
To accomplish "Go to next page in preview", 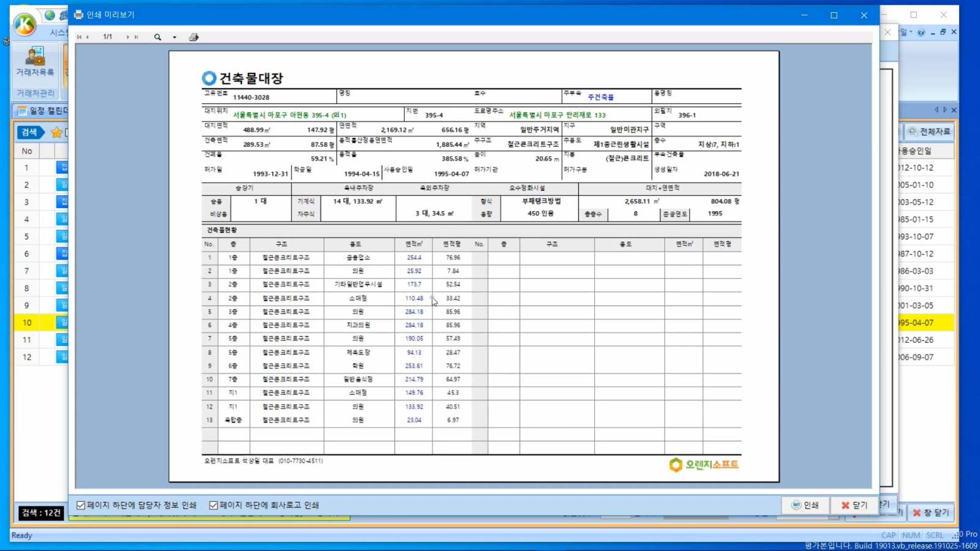I will (127, 37).
